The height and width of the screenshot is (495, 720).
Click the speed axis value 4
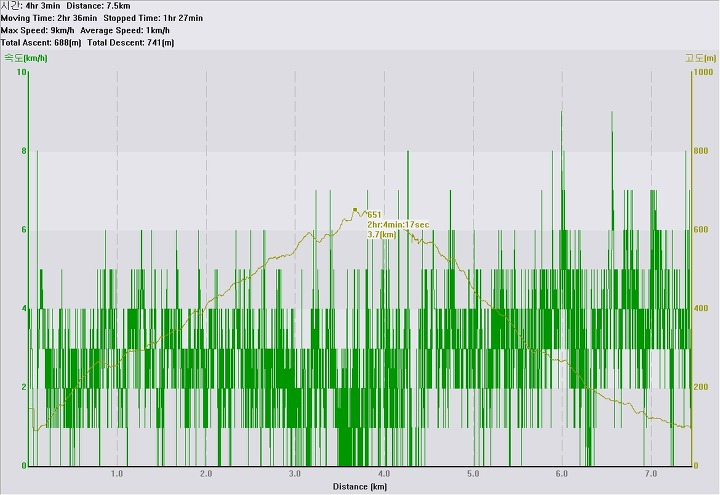pos(24,309)
